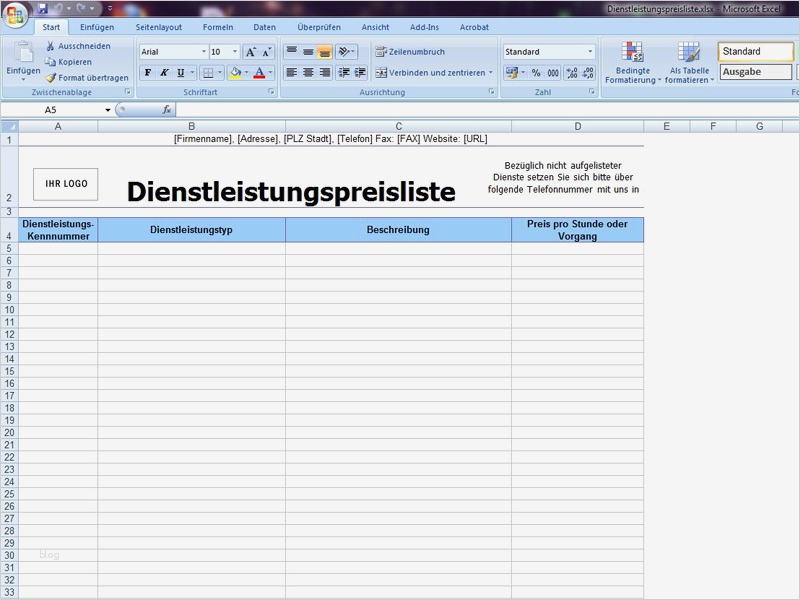Open the fill color bucket icon
Viewport: 800px width, 600px height.
click(235, 72)
